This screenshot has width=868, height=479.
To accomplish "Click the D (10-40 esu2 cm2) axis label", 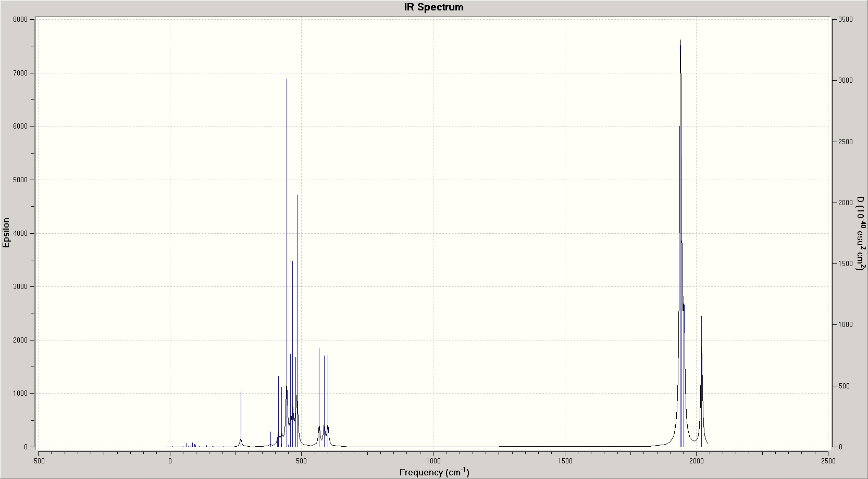I will click(x=861, y=233).
